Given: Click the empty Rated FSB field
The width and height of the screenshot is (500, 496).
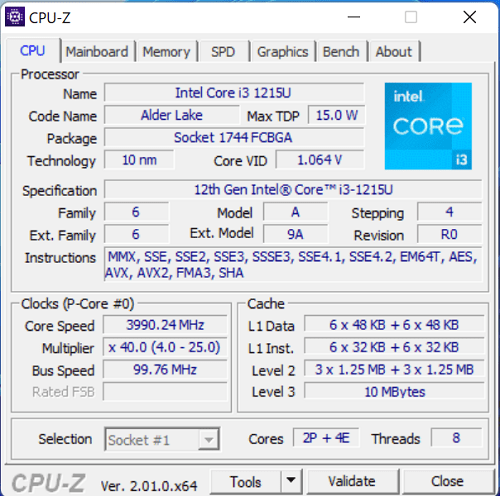Looking at the screenshot, I should pos(165,392).
